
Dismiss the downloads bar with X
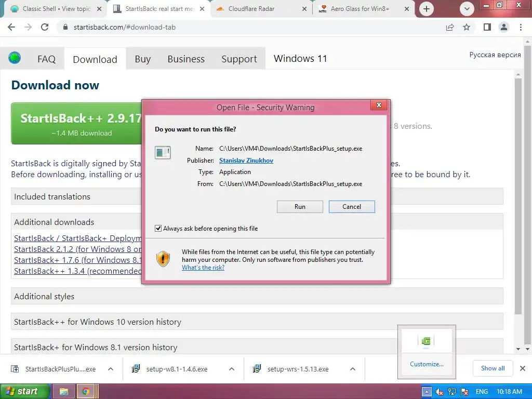[x=523, y=368]
